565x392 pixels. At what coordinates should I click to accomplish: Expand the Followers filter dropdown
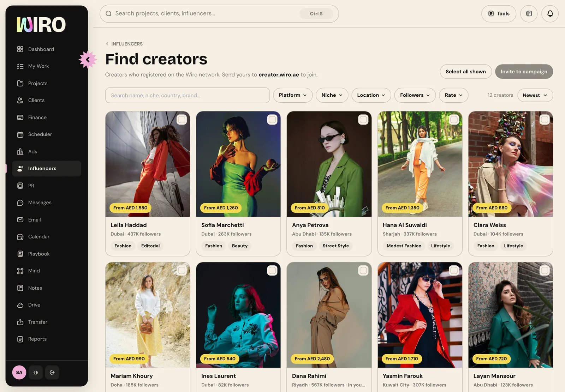[415, 95]
